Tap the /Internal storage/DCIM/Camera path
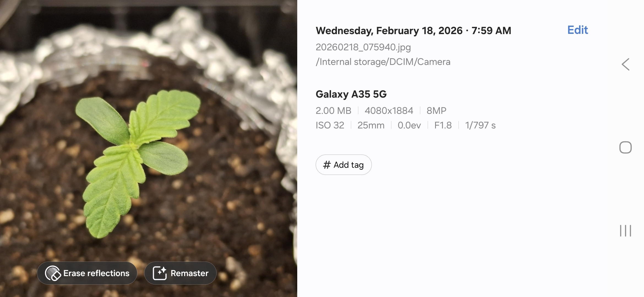 [383, 62]
